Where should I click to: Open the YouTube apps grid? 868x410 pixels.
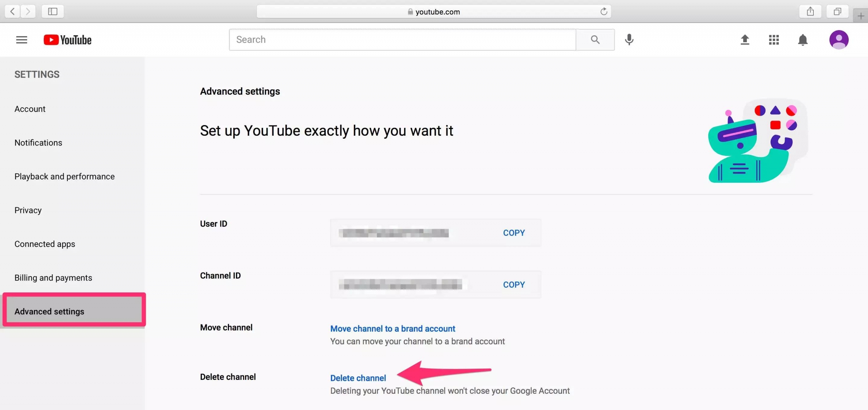pyautogui.click(x=774, y=40)
